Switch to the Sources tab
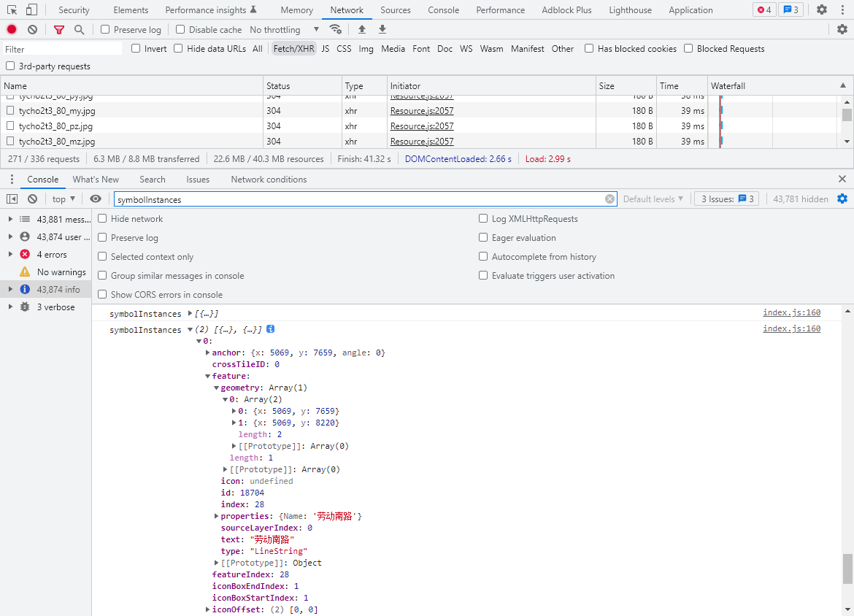 [x=396, y=9]
